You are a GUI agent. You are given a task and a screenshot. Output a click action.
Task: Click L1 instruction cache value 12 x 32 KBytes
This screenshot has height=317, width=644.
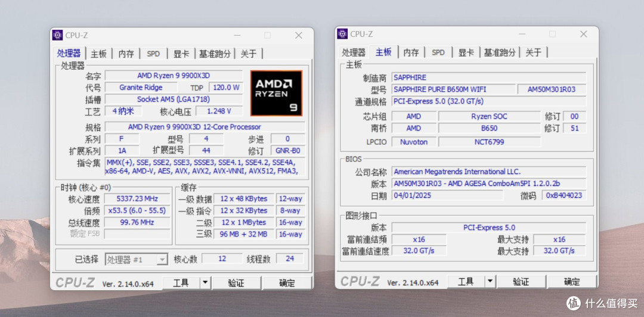coord(243,211)
